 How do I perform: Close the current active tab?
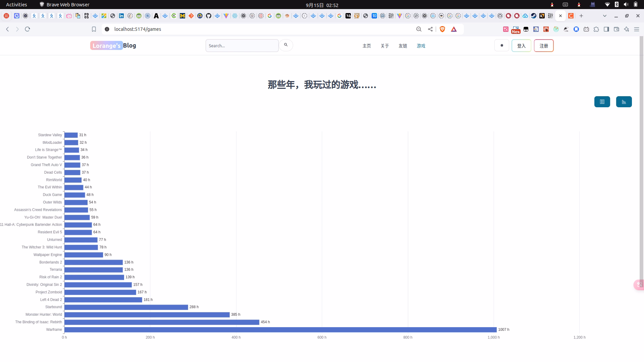[560, 16]
